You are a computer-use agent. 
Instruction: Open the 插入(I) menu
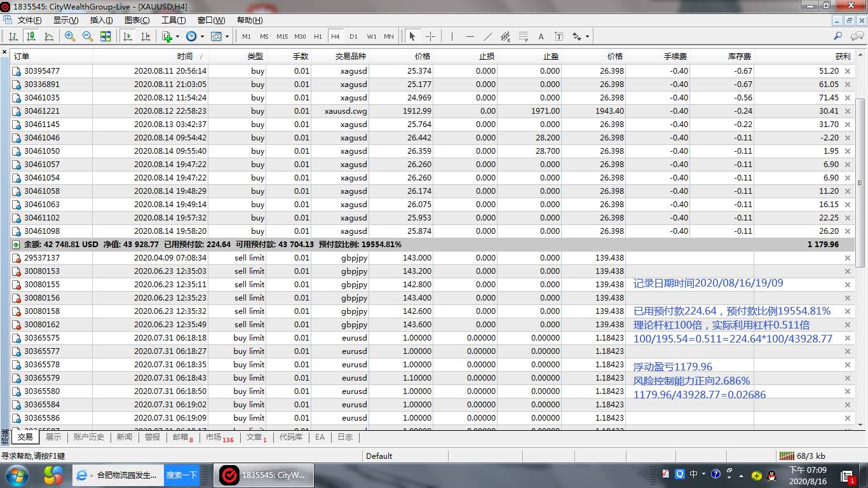(102, 20)
